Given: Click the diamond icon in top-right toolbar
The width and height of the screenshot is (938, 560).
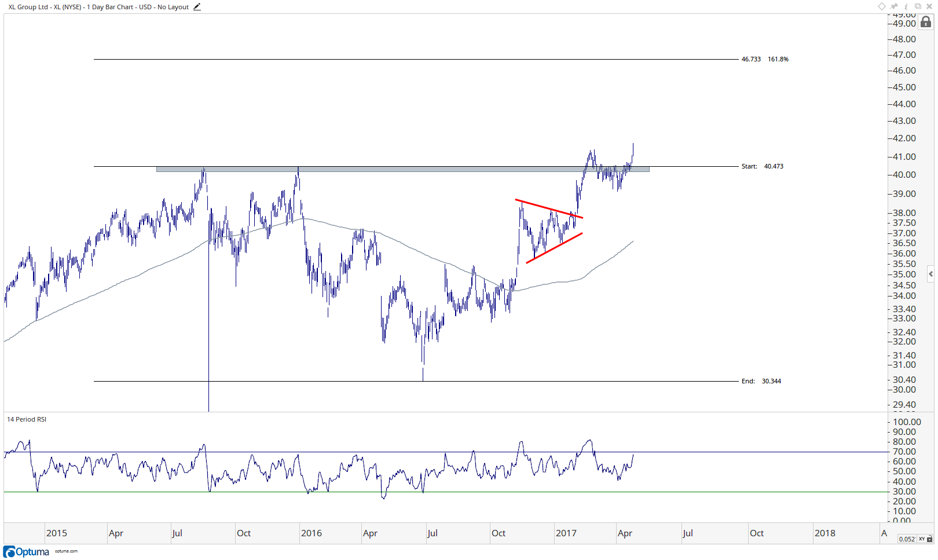Looking at the screenshot, I should click(881, 6).
